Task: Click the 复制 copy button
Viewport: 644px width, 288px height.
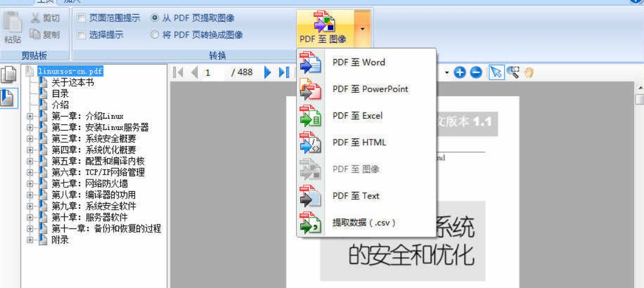Action: [x=45, y=34]
